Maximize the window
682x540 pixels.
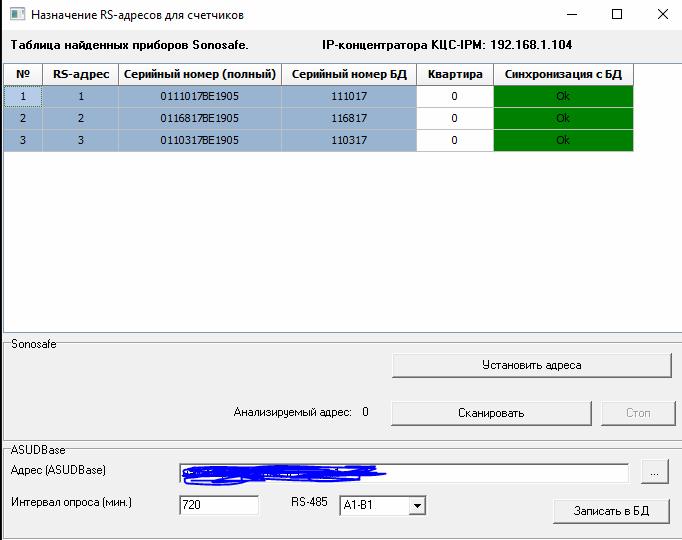(617, 15)
